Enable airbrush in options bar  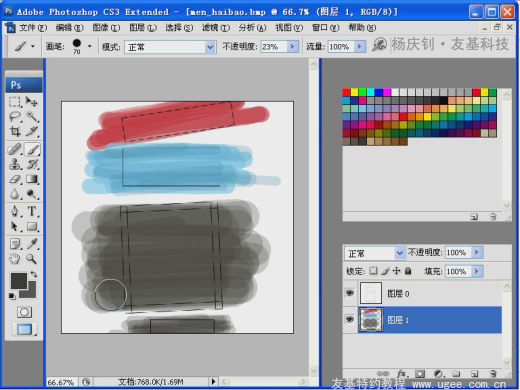(x=380, y=44)
